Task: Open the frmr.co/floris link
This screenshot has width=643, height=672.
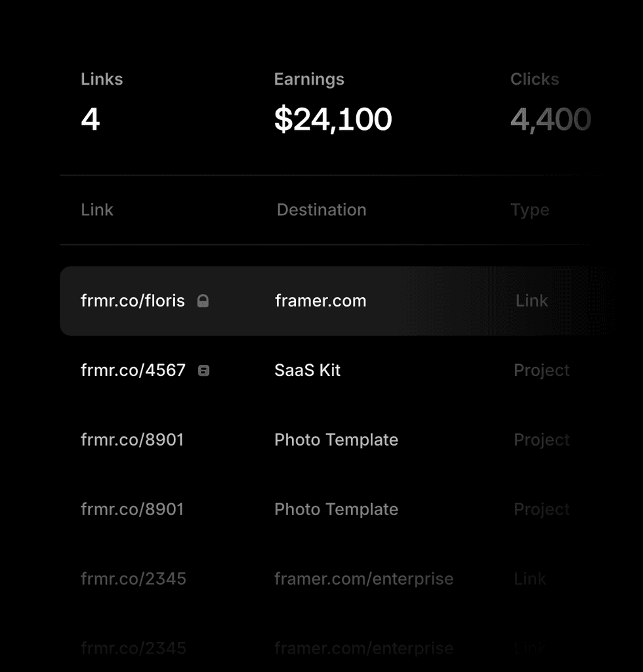Action: tap(133, 301)
